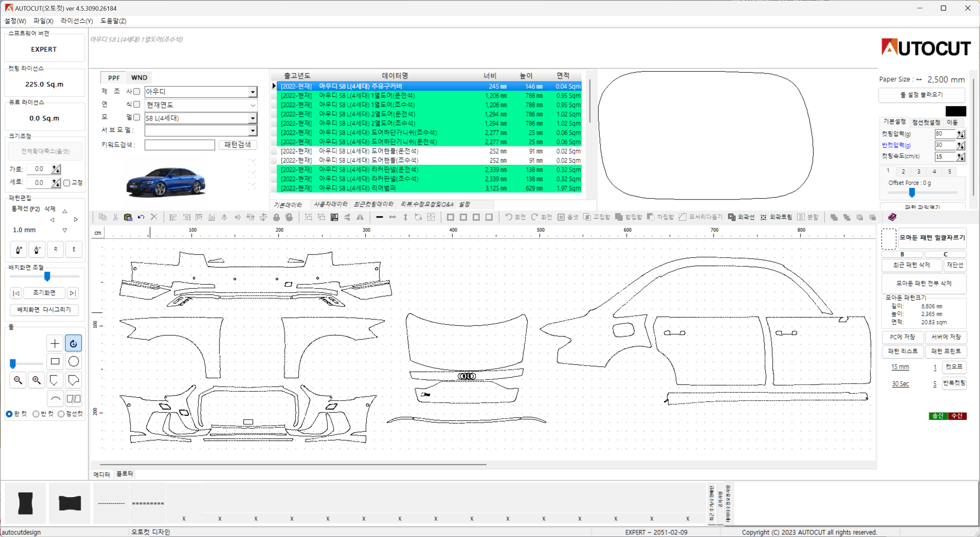Screen dimensions: 980x537
Task: Select the rectangle shape tool
Action: (55, 361)
